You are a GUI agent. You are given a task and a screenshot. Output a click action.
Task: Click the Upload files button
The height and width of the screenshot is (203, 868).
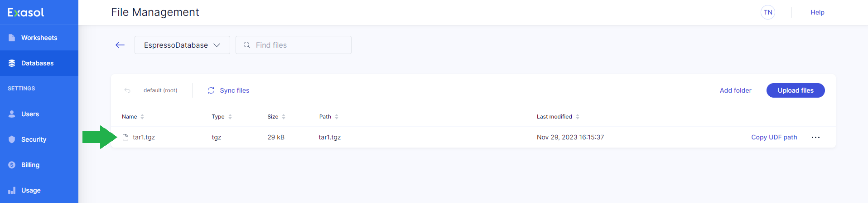point(796,90)
